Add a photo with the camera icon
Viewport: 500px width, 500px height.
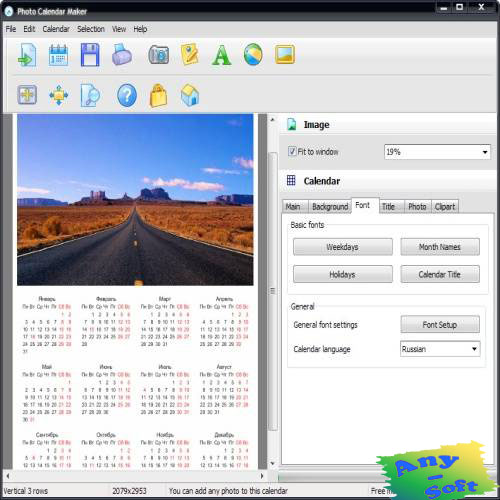coord(159,55)
